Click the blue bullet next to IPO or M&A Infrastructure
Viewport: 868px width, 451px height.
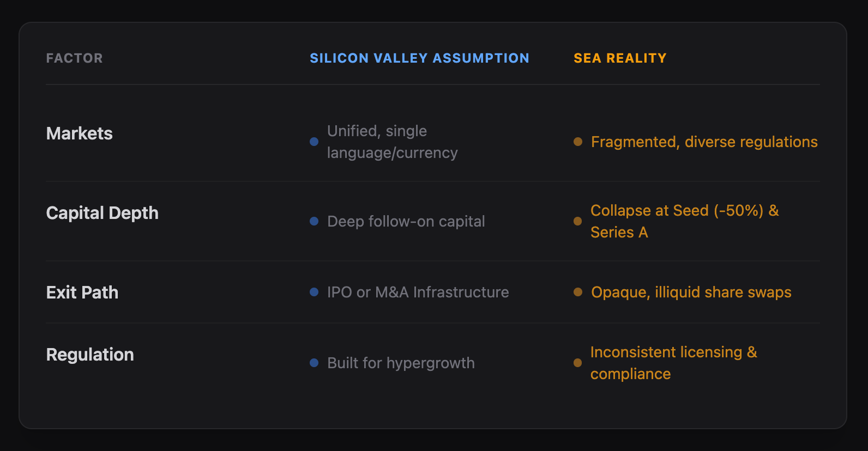tap(314, 292)
